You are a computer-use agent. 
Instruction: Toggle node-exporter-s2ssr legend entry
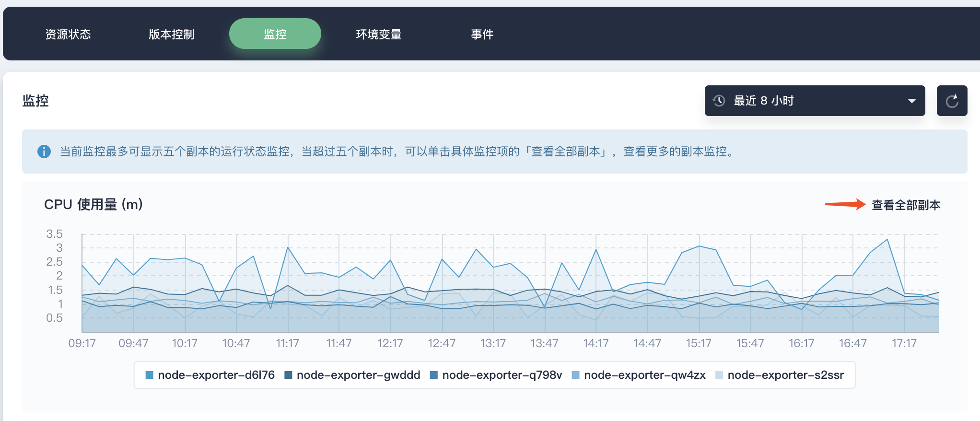780,375
